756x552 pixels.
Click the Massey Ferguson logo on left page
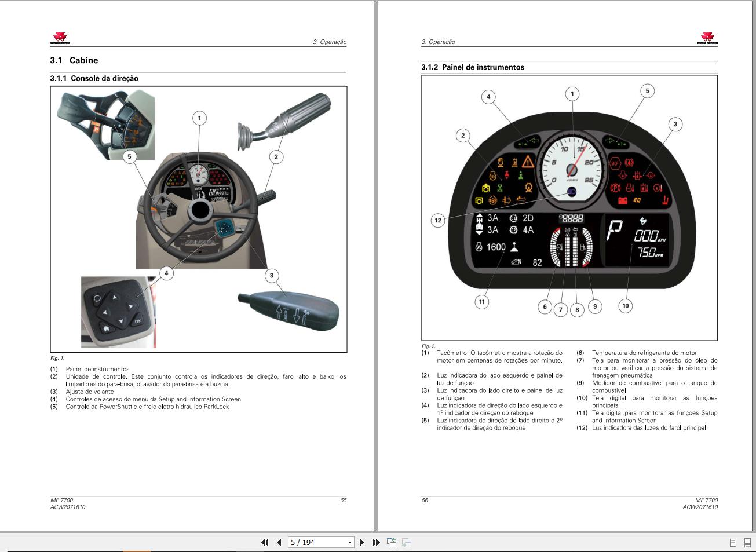coord(60,38)
